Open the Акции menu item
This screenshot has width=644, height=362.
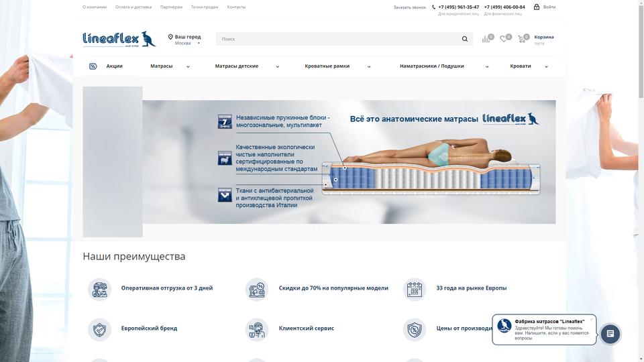pos(114,66)
